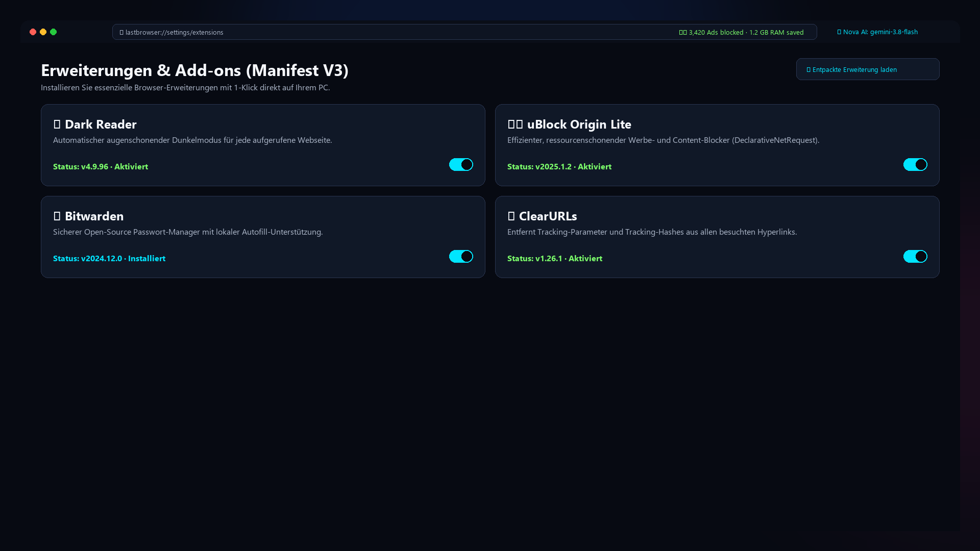
Task: Click the red close window button
Action: 33,32
